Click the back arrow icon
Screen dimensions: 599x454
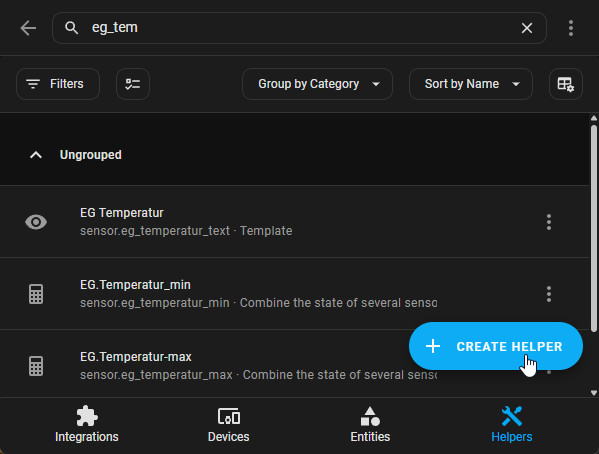(x=28, y=28)
